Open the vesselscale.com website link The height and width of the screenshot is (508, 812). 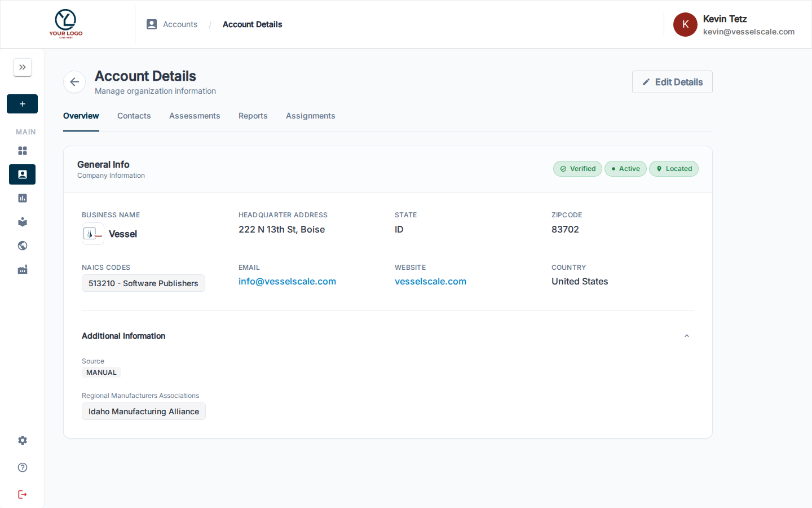pyautogui.click(x=430, y=281)
